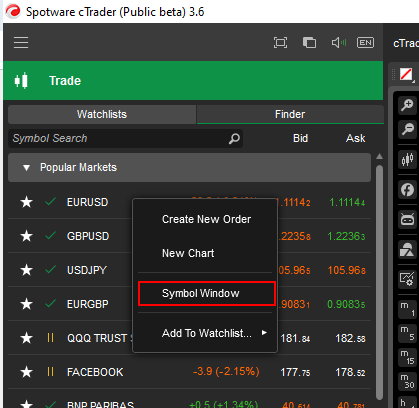Open the cBot robot icon
419x408 pixels.
(407, 219)
